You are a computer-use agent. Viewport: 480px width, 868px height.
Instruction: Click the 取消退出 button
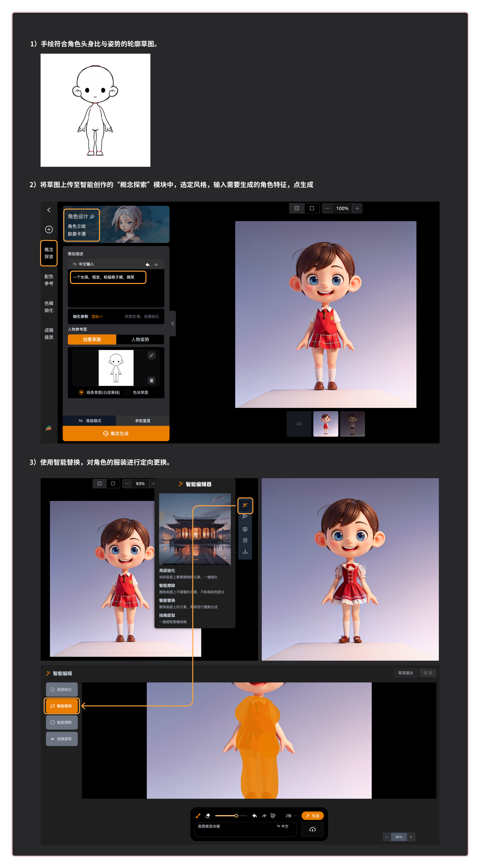(x=405, y=673)
